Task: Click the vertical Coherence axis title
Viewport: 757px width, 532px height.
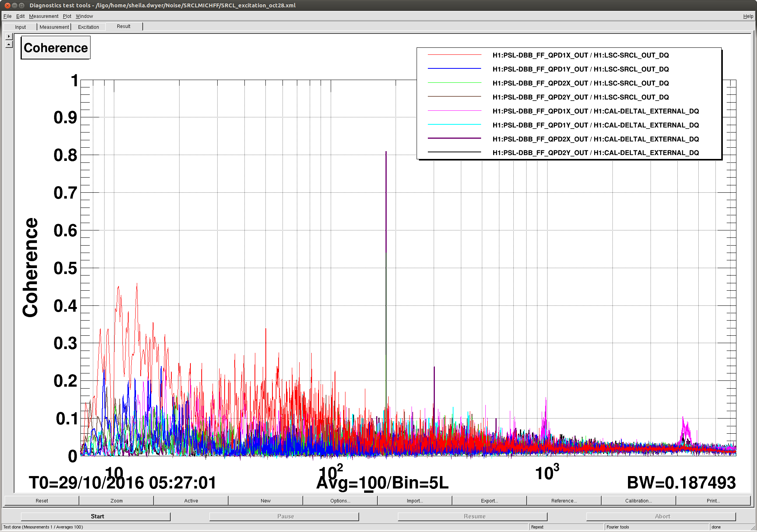Action: coord(30,268)
